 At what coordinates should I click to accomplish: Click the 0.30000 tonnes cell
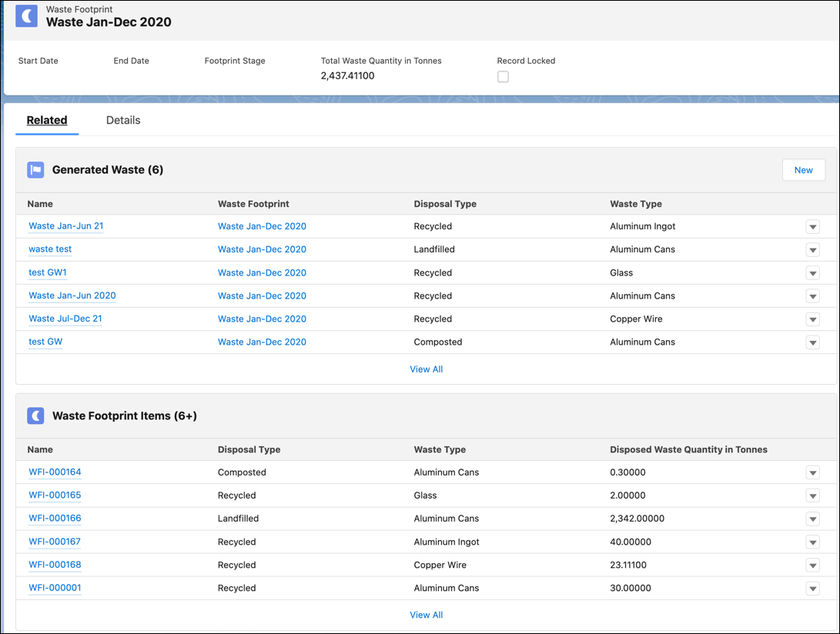point(627,472)
